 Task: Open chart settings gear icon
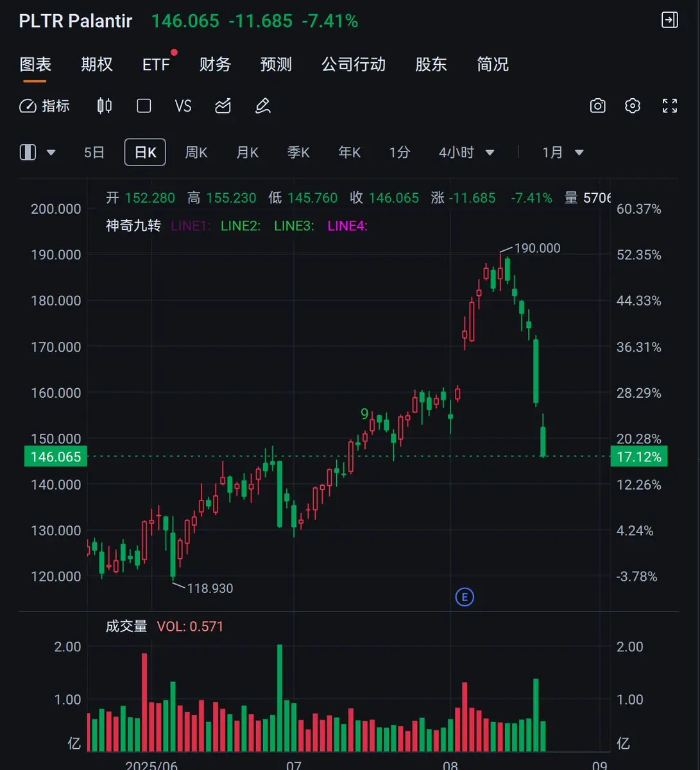(633, 106)
